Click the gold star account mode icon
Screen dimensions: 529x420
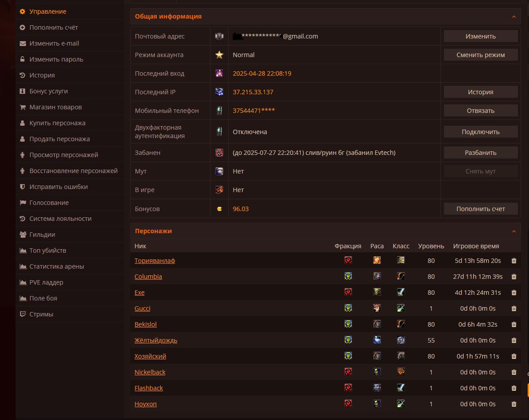(x=219, y=54)
